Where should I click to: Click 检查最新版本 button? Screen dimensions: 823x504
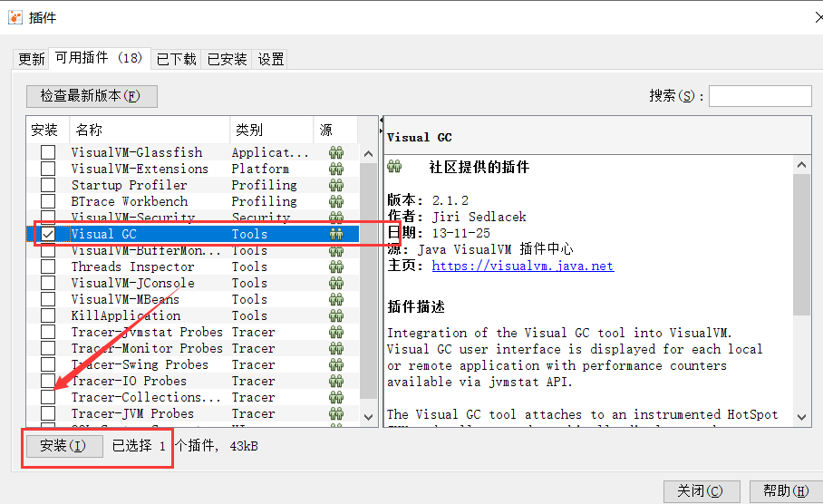pyautogui.click(x=92, y=96)
